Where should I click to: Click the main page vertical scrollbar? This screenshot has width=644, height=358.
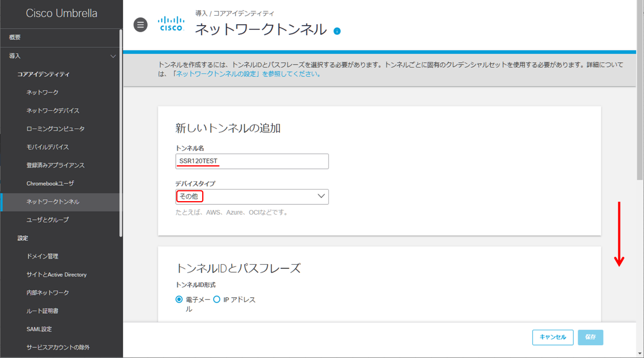click(x=640, y=91)
